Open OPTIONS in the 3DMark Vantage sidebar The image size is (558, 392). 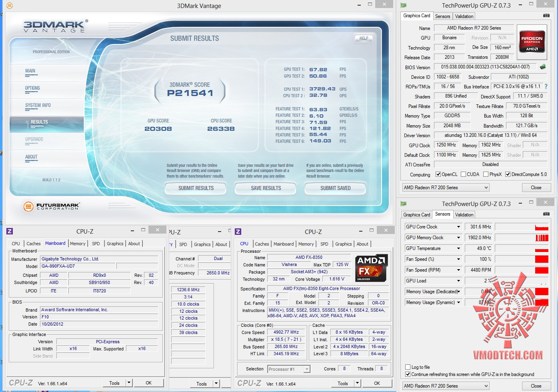click(32, 88)
